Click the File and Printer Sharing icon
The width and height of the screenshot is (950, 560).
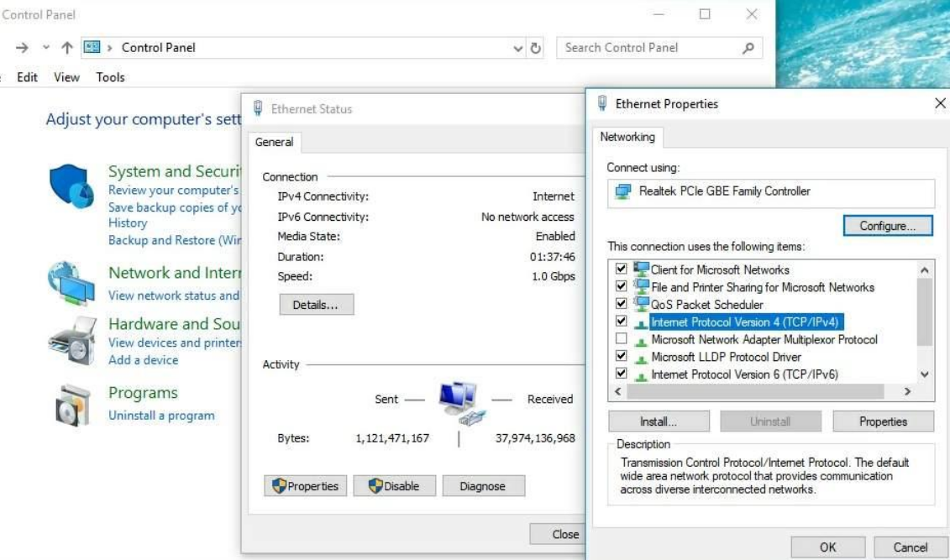[x=640, y=287]
